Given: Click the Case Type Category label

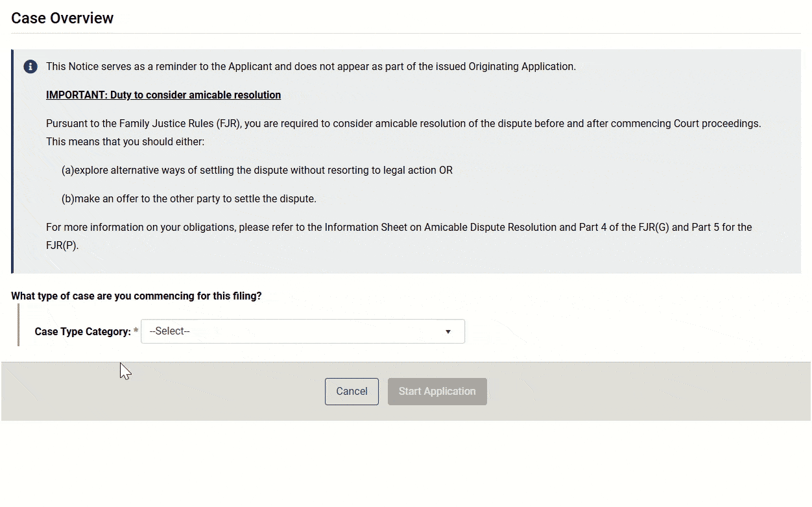Looking at the screenshot, I should (82, 332).
